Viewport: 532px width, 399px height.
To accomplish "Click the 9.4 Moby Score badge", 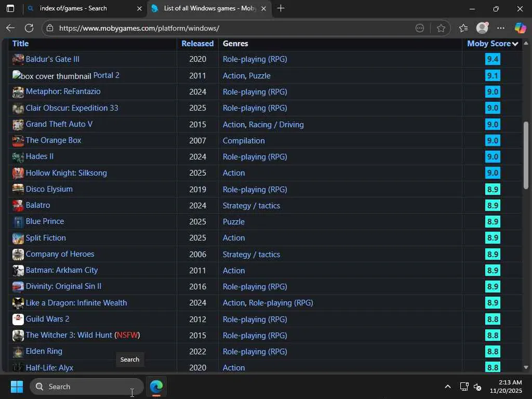I will [493, 59].
